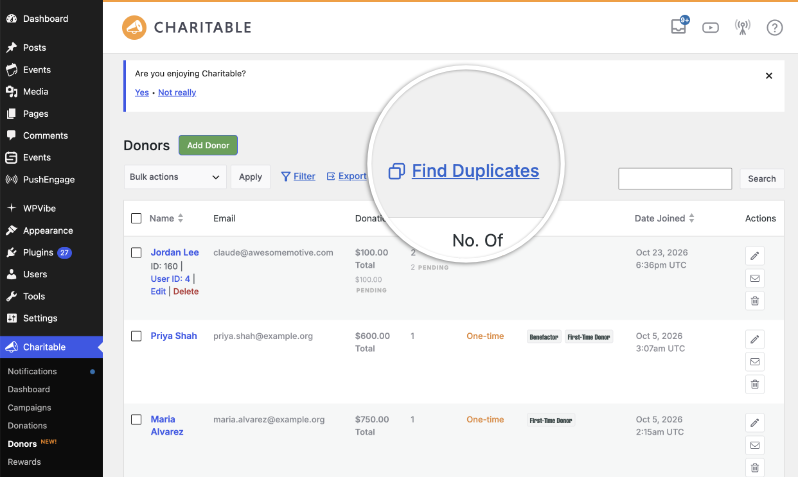Delete Jordan Lee using trash icon

click(x=755, y=301)
